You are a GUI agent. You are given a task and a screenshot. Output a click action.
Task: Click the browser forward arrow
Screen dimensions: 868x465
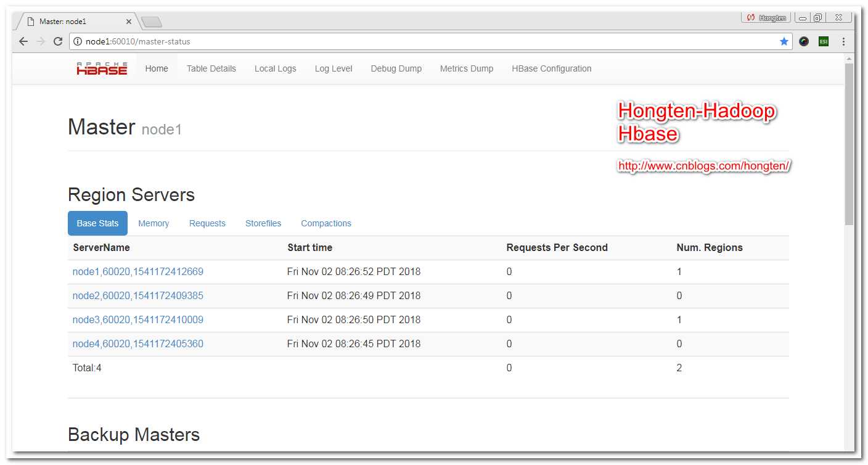point(41,41)
